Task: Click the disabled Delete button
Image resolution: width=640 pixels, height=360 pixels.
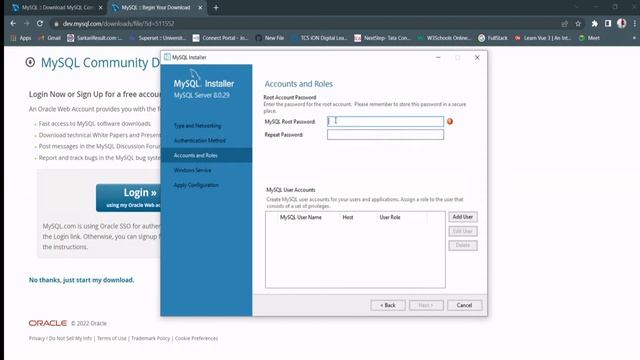Action: coord(462,245)
